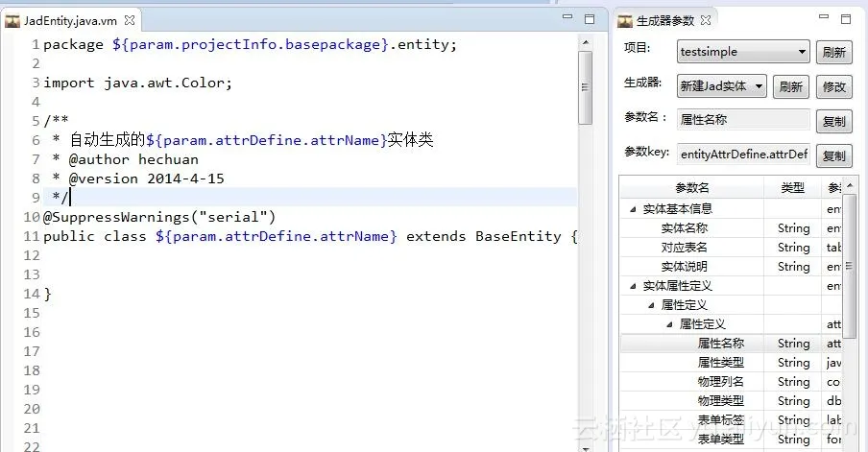This screenshot has width=868, height=452.
Task: Click 刷新 button next to 项目
Action: 833,52
